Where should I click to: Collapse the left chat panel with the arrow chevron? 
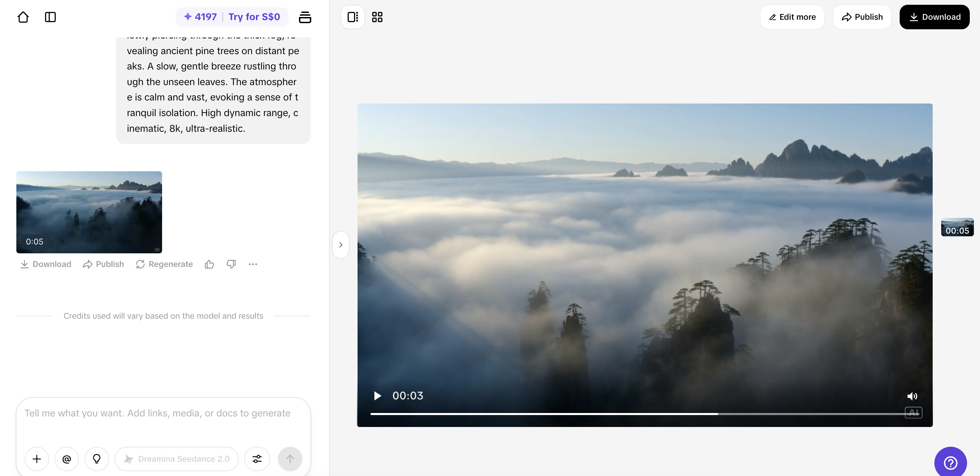(x=341, y=244)
